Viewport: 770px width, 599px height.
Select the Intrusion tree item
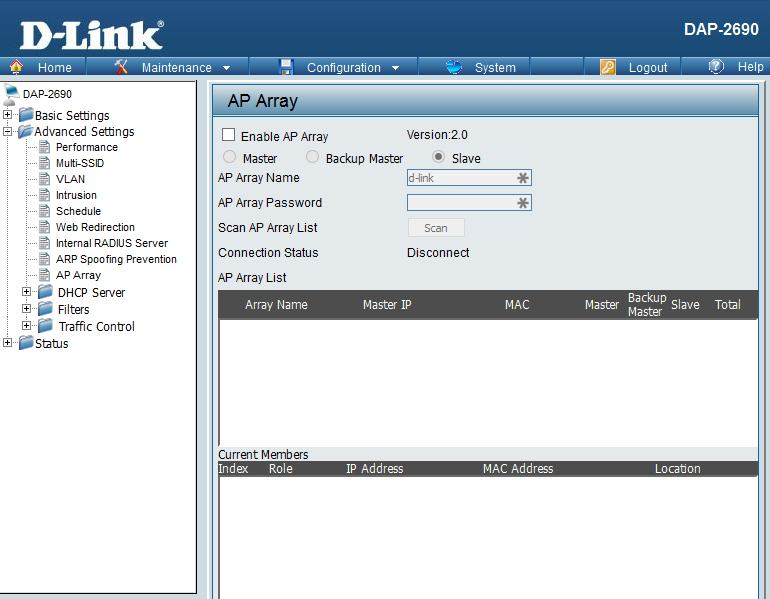click(x=76, y=195)
